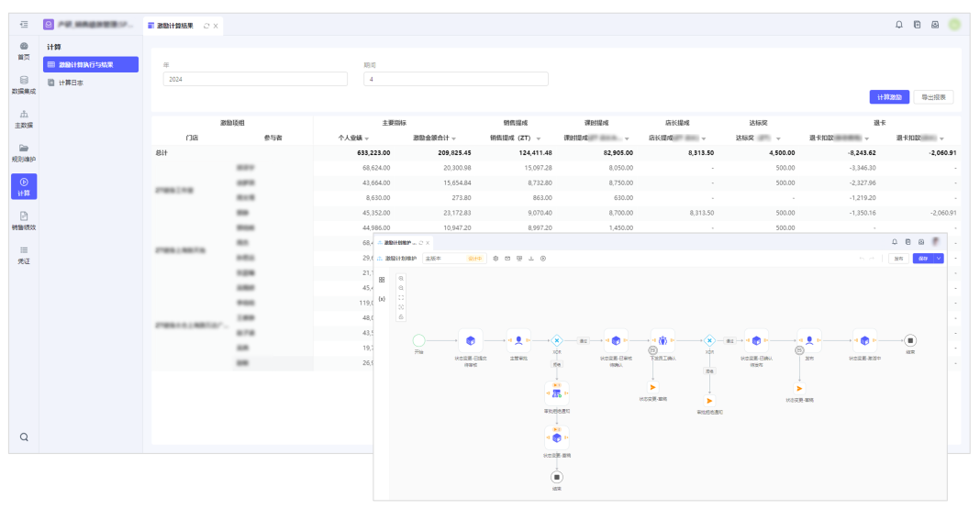This screenshot has height=509, width=980.
Task: Select 计算日志 in the menu
Action: point(71,83)
